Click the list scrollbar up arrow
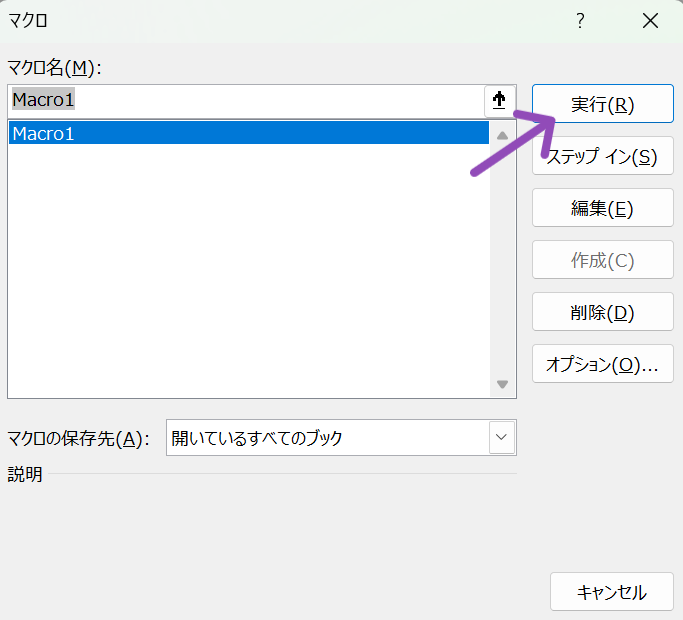Viewport: 683px width, 620px height. tap(503, 136)
